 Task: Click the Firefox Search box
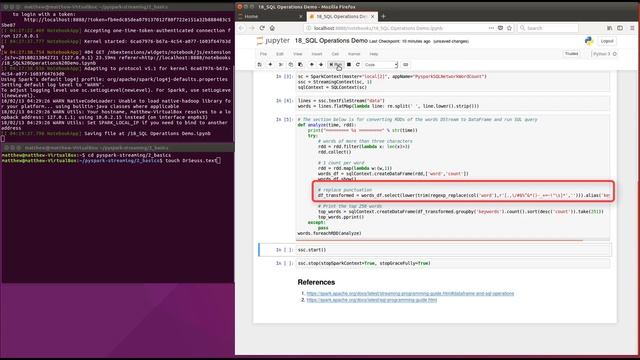coord(548,28)
